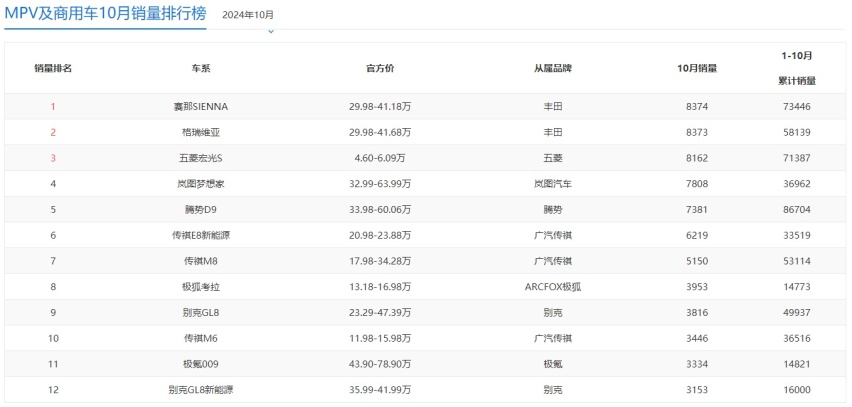Image resolution: width=852 pixels, height=407 pixels.
Task: Click 别克 brand in the 别克GL8 row
Action: tap(553, 313)
